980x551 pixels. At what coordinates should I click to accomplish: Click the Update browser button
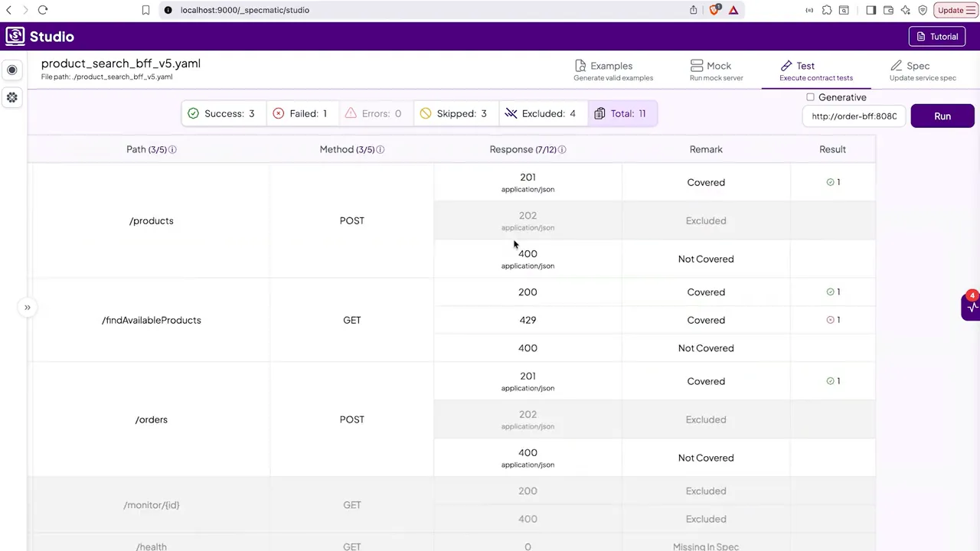[951, 10]
